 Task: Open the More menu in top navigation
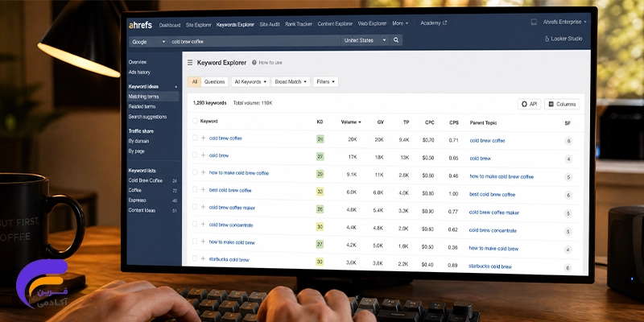click(400, 23)
